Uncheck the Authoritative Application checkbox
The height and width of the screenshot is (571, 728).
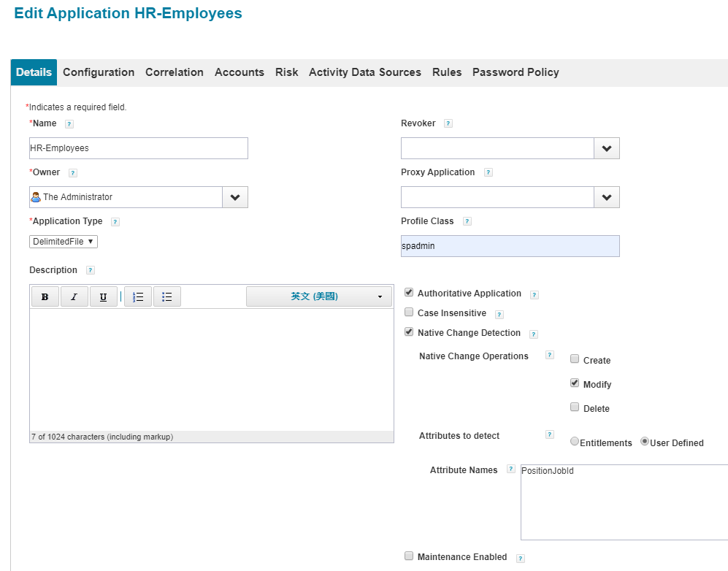point(409,293)
